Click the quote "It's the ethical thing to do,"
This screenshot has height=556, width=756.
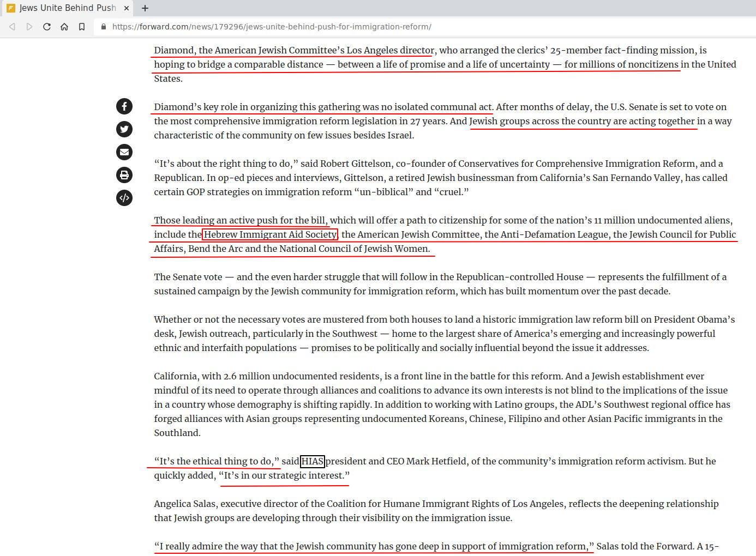pos(217,461)
